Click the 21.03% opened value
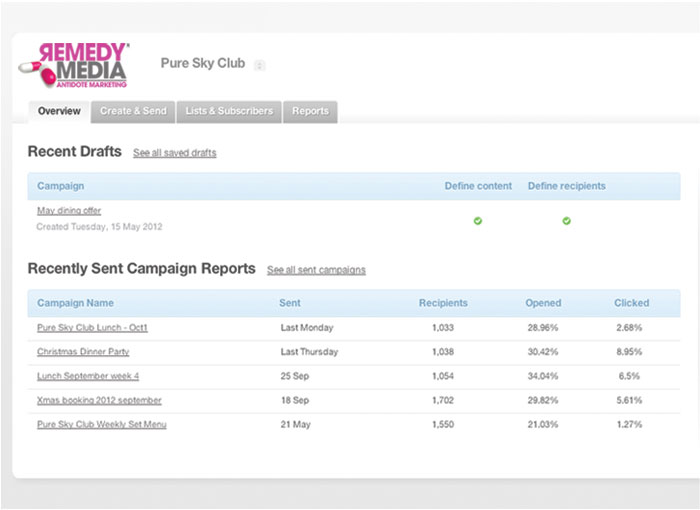The height and width of the screenshot is (510, 700). pyautogui.click(x=543, y=424)
